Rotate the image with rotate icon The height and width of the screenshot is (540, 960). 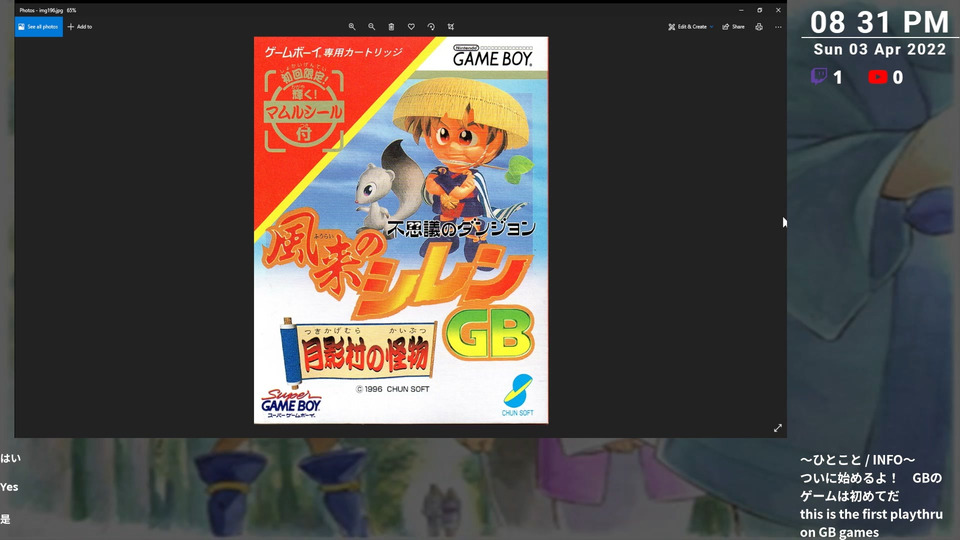tap(431, 27)
